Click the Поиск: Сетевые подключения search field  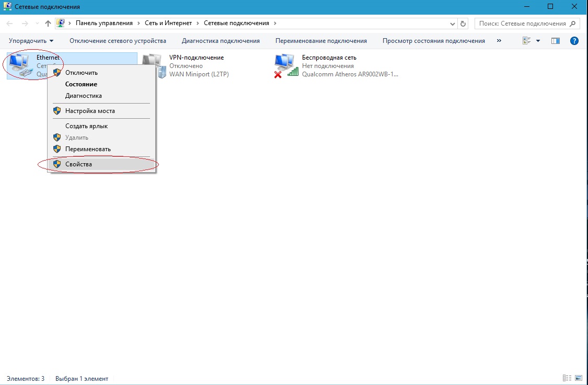click(x=522, y=24)
